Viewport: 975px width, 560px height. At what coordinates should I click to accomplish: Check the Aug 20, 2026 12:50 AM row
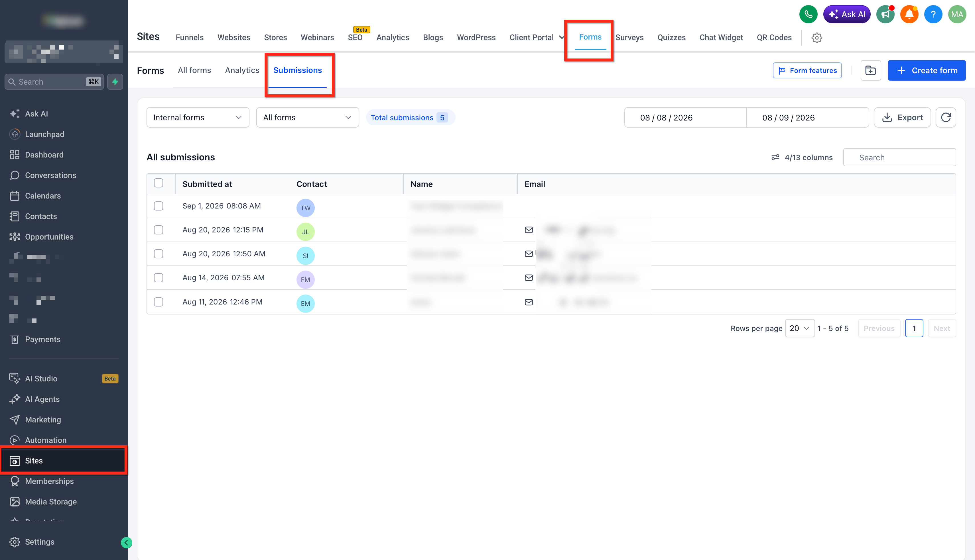click(x=158, y=254)
